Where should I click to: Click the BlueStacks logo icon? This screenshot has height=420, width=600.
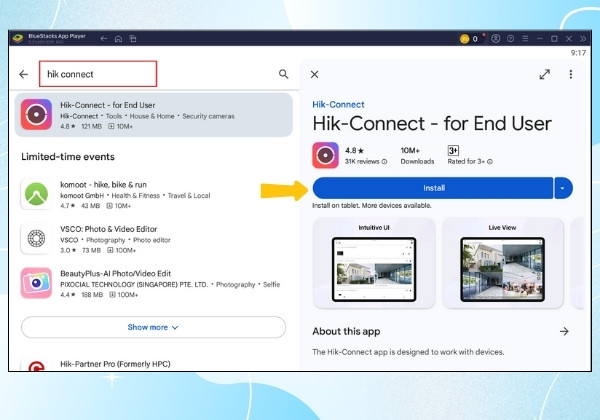pyautogui.click(x=18, y=38)
